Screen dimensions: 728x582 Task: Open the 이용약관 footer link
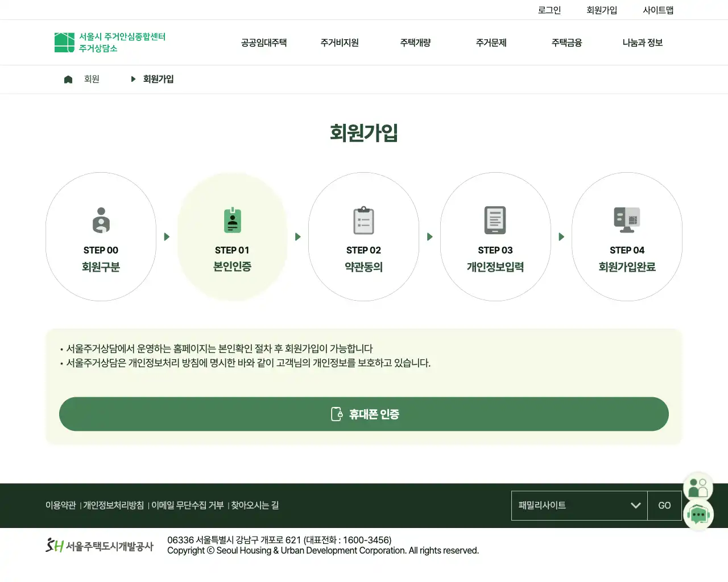point(60,505)
